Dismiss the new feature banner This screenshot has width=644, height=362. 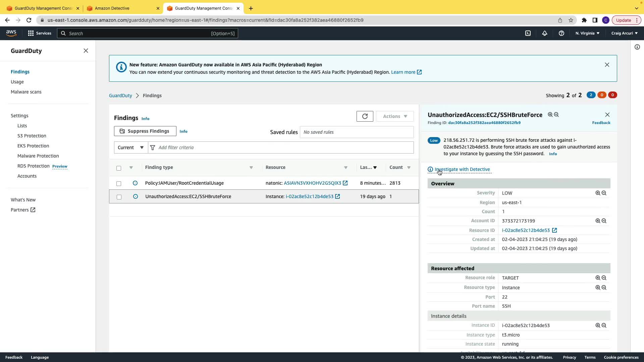(607, 65)
